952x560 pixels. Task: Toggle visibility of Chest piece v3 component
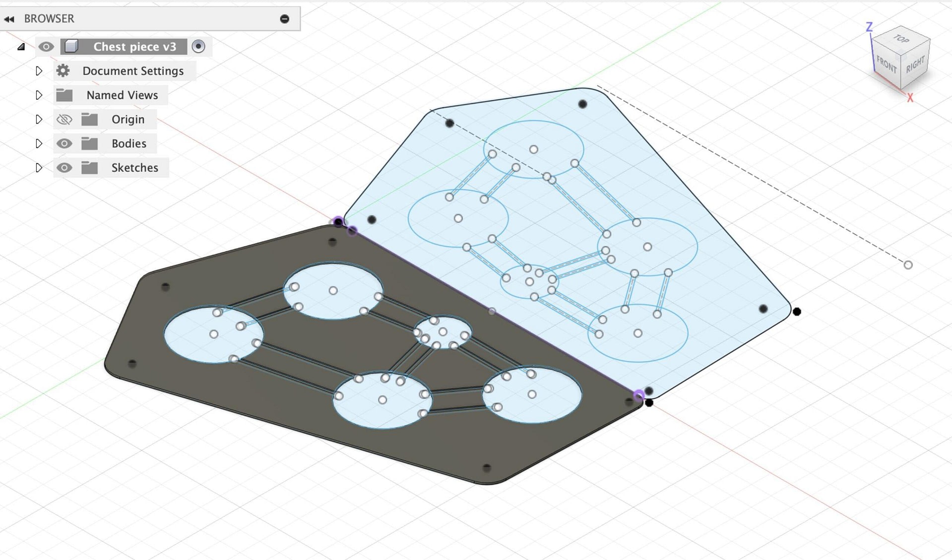click(x=46, y=47)
